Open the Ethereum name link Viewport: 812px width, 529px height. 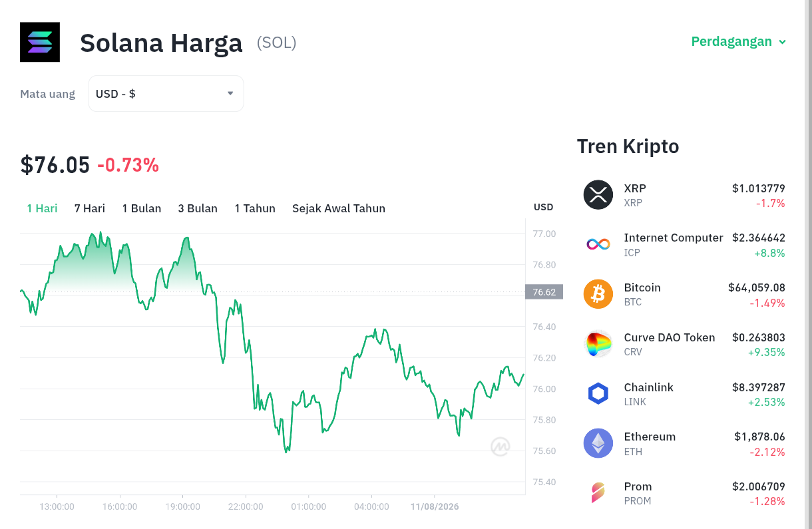(650, 437)
